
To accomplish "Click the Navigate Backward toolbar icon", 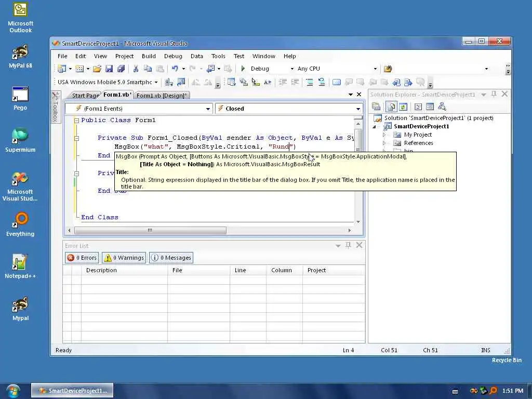I will [x=211, y=69].
